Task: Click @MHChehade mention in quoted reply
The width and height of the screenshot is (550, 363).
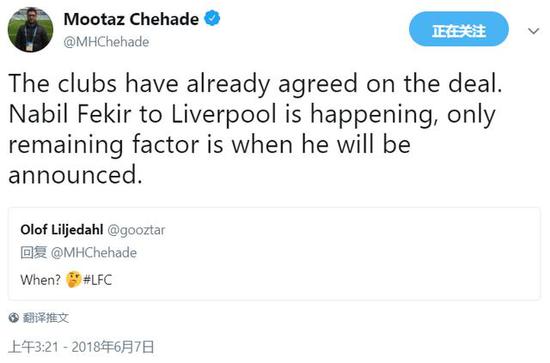Action: tap(94, 253)
